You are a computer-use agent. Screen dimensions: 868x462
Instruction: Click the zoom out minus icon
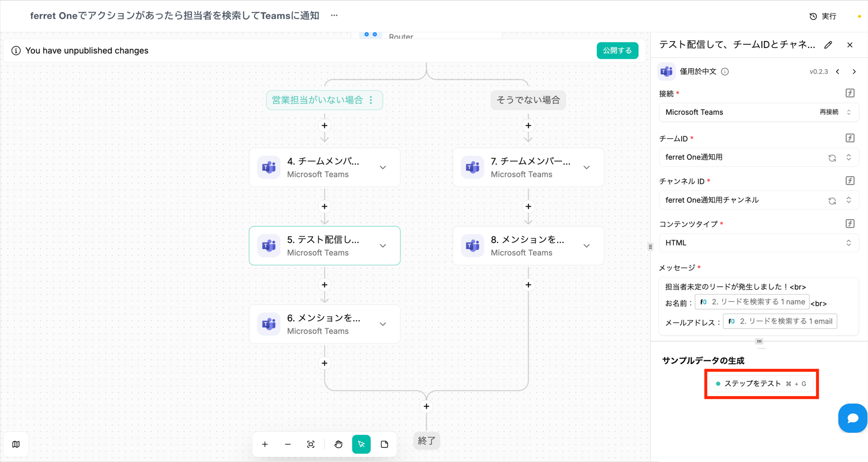pyautogui.click(x=288, y=444)
